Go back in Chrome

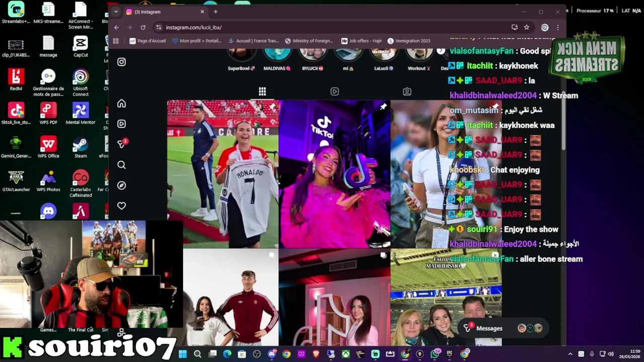[x=117, y=27]
